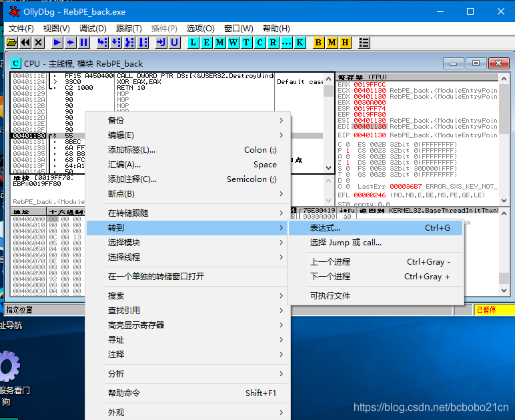Choose 添加标签(L)... from context menu

pos(188,150)
